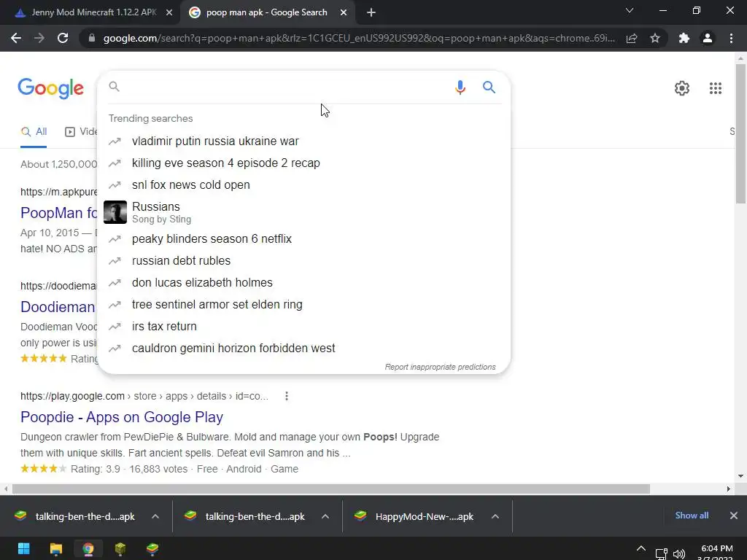Image resolution: width=747 pixels, height=560 pixels.
Task: Open the Chrome profile avatar icon
Action: point(708,38)
